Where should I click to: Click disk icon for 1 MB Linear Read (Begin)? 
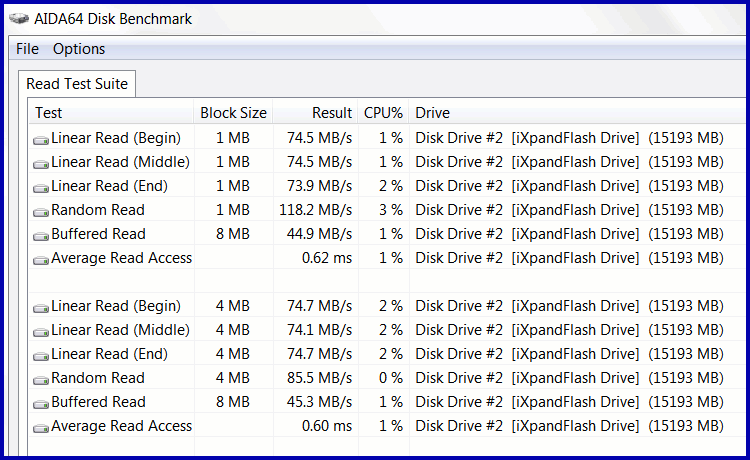(41, 139)
